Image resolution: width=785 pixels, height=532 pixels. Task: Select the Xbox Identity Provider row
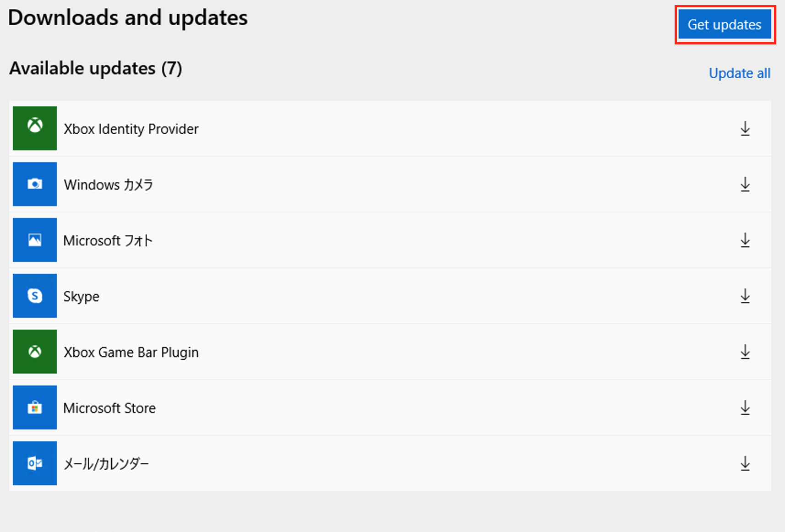click(366, 129)
